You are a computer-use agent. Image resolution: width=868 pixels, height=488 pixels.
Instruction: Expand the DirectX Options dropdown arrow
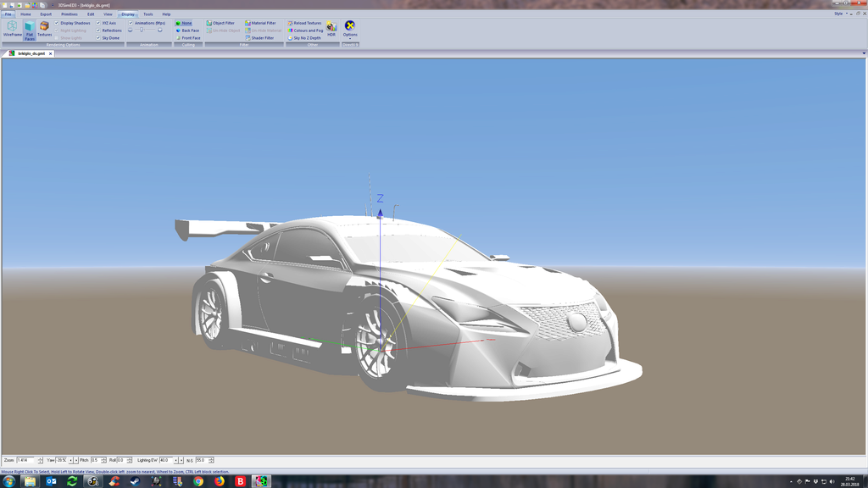[350, 39]
